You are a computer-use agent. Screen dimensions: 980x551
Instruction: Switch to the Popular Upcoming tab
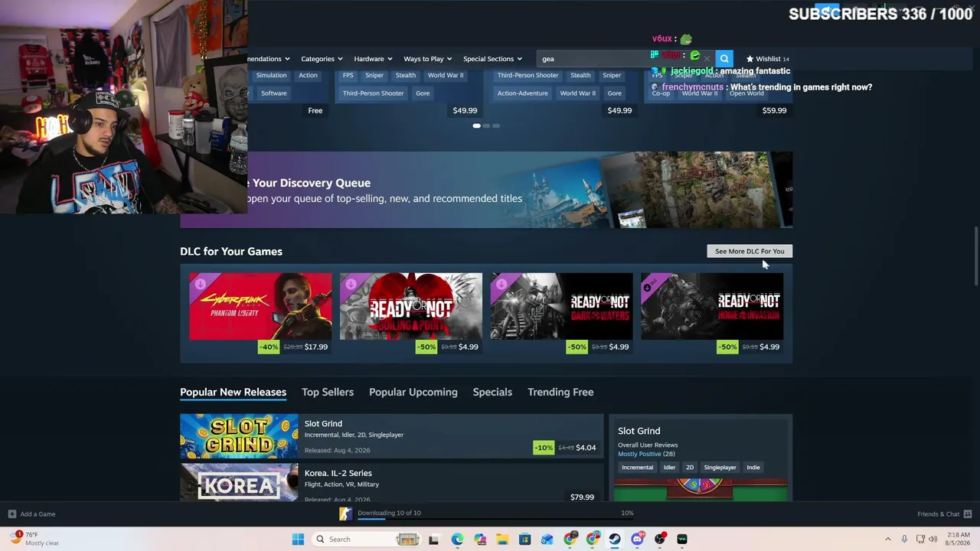413,392
